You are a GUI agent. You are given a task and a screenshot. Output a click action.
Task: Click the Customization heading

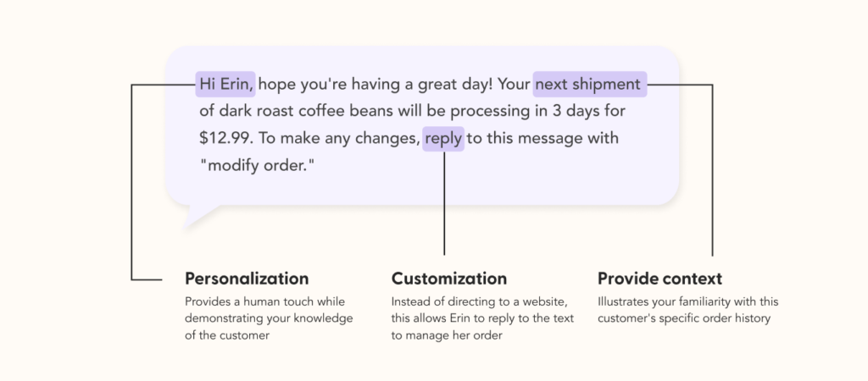449,279
